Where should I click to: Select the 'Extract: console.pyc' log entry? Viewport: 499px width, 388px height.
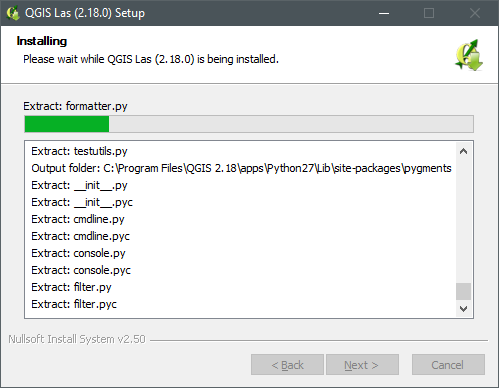pyautogui.click(x=81, y=270)
